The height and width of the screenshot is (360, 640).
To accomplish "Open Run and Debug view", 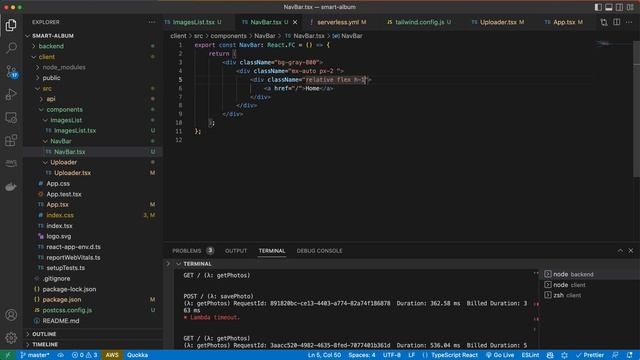I will 11,94.
